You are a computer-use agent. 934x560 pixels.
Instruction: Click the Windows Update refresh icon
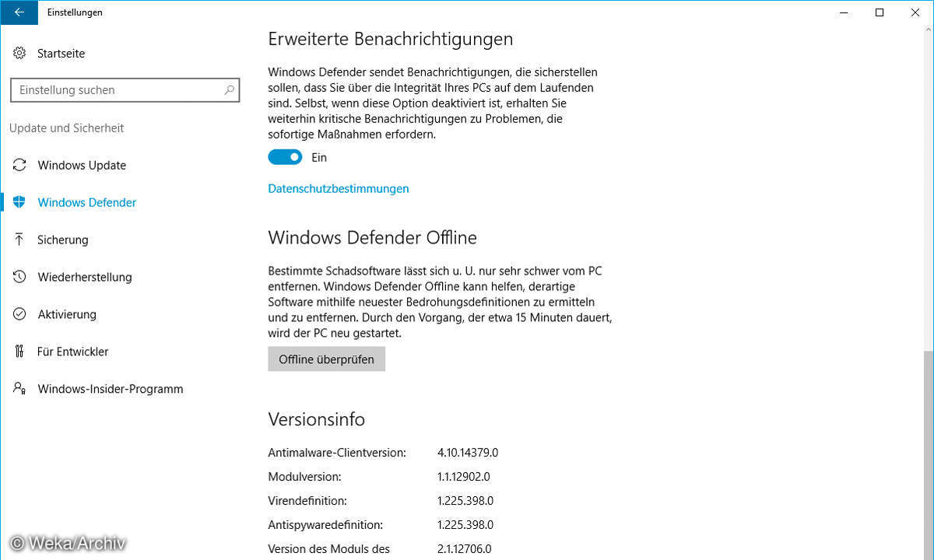point(19,165)
